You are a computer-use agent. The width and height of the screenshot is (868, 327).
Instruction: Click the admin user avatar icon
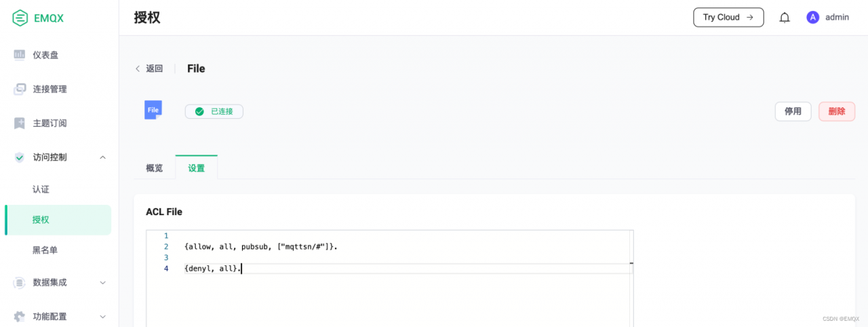click(812, 18)
